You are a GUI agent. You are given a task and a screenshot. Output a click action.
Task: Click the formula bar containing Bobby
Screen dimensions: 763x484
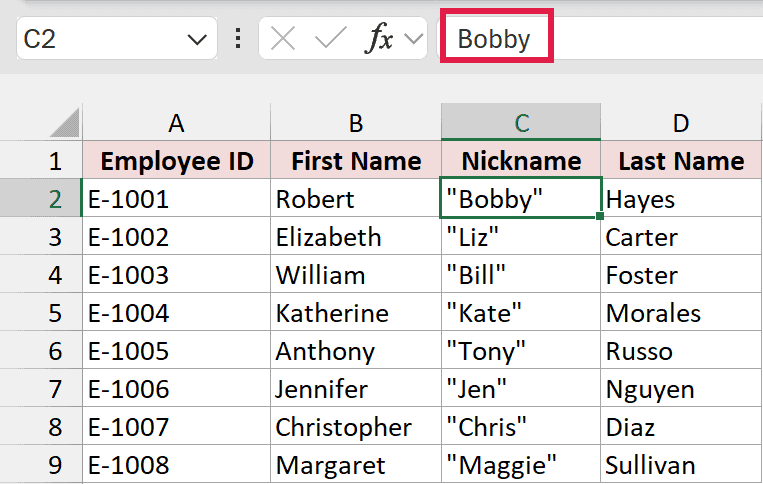click(x=601, y=38)
